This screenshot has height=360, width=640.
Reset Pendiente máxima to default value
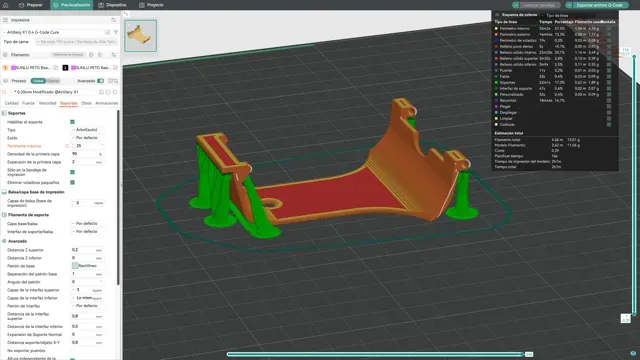click(67, 146)
